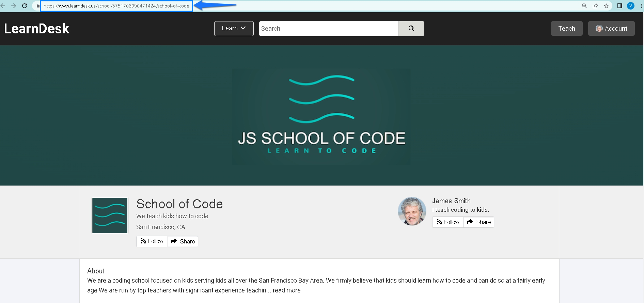Click the About heading
The image size is (644, 303).
coord(96,271)
